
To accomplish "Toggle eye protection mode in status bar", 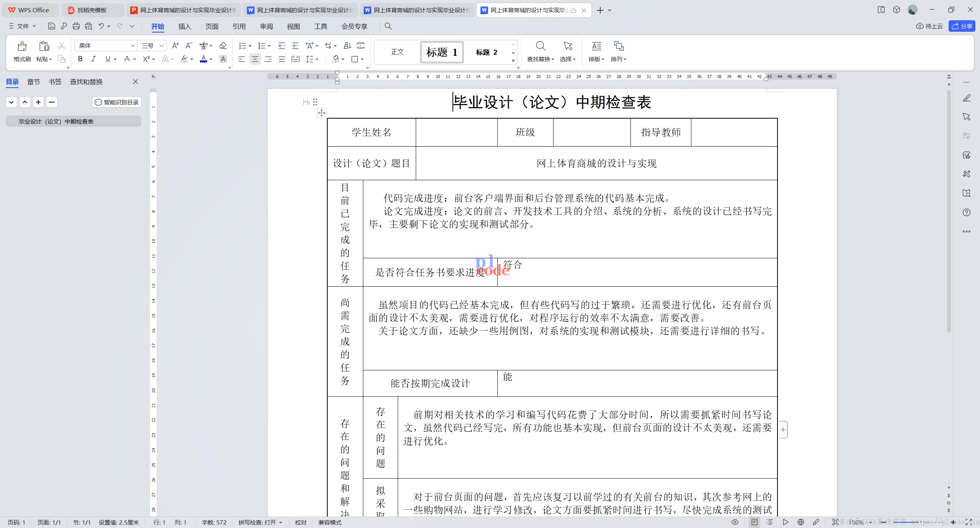I will pos(735,522).
